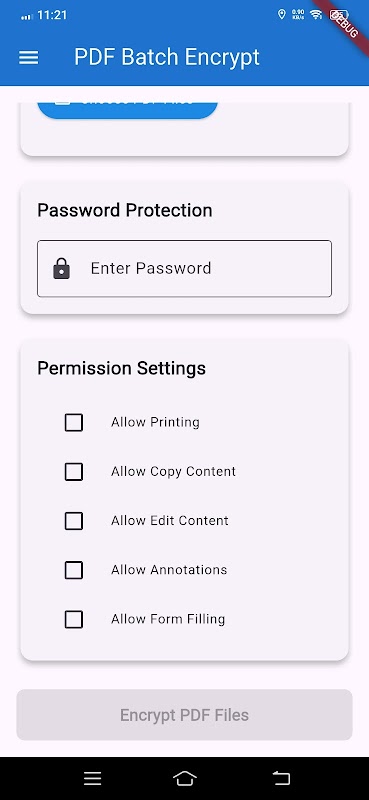The height and width of the screenshot is (800, 369).
Task: Enable the Allow Printing checkbox
Action: (x=73, y=422)
